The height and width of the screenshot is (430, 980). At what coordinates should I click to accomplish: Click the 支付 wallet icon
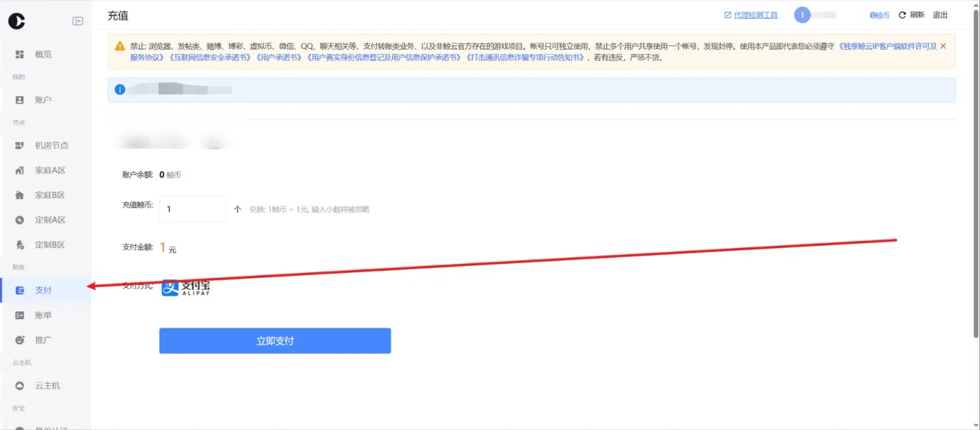point(20,290)
